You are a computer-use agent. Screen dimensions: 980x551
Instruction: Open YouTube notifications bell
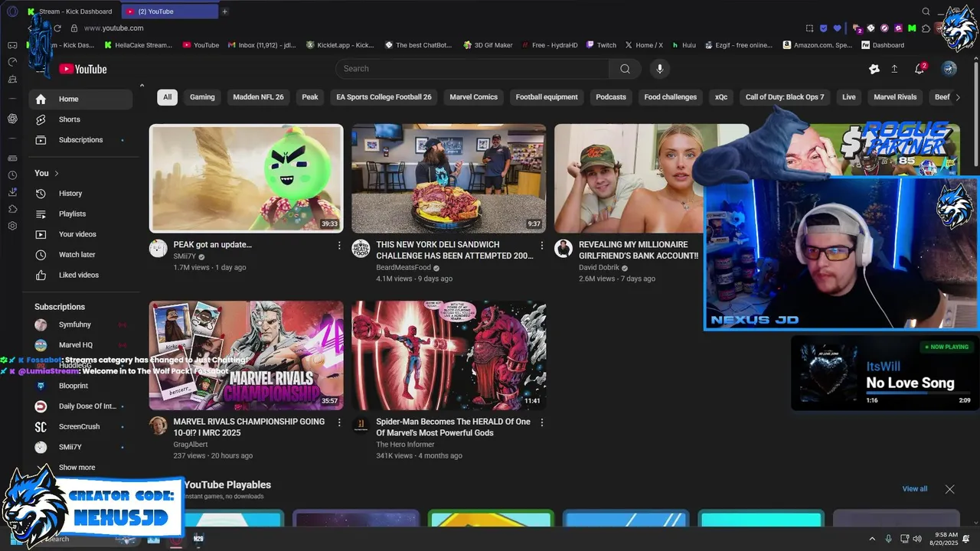tap(920, 69)
